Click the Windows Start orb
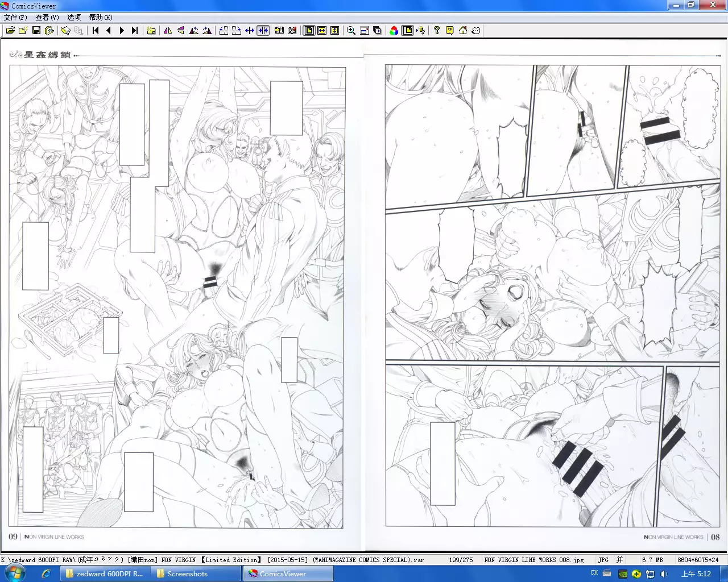 [15, 573]
